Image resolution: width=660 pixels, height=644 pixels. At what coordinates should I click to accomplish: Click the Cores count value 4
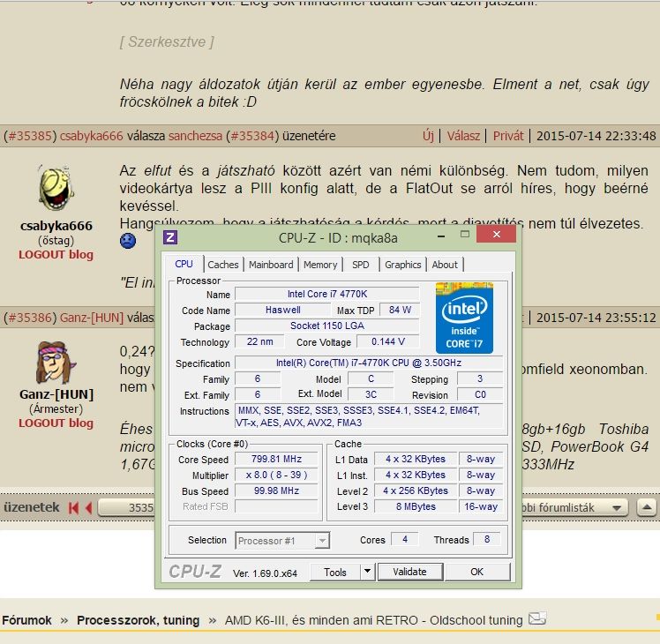click(x=404, y=539)
